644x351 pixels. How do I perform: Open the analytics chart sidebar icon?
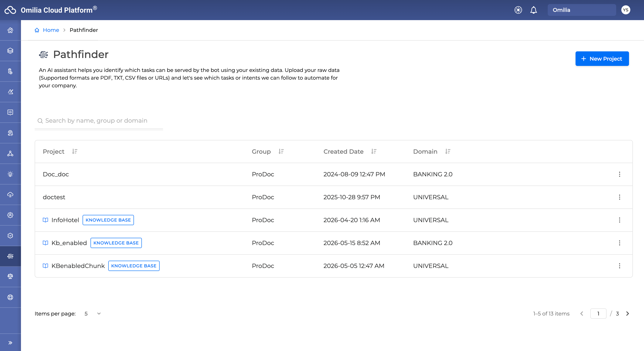10,92
